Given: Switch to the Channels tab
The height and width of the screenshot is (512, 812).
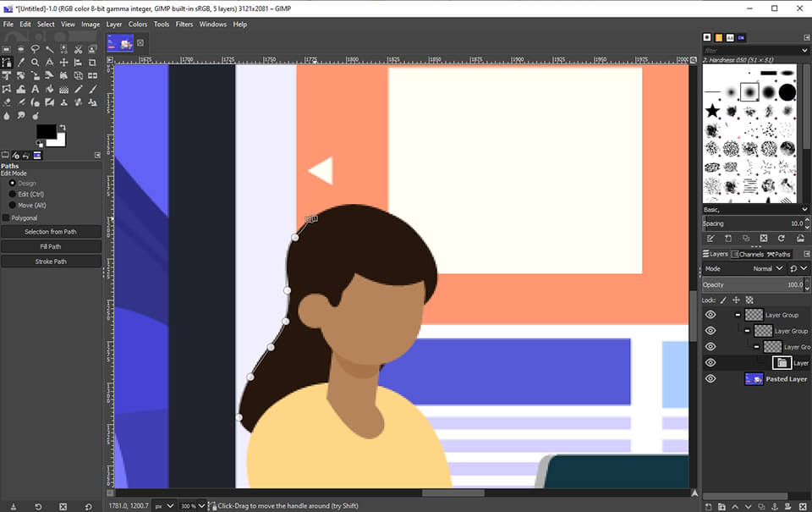Looking at the screenshot, I should pyautogui.click(x=748, y=254).
